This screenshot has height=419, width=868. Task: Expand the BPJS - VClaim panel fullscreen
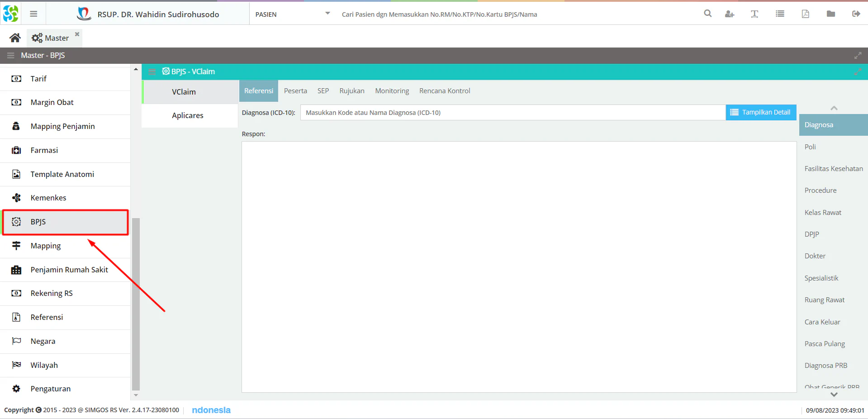point(858,71)
